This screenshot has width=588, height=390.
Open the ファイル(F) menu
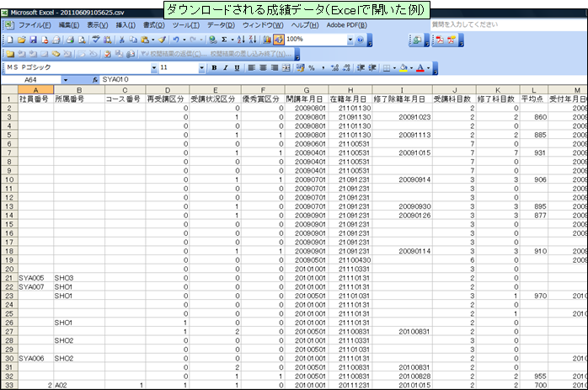(x=35, y=25)
